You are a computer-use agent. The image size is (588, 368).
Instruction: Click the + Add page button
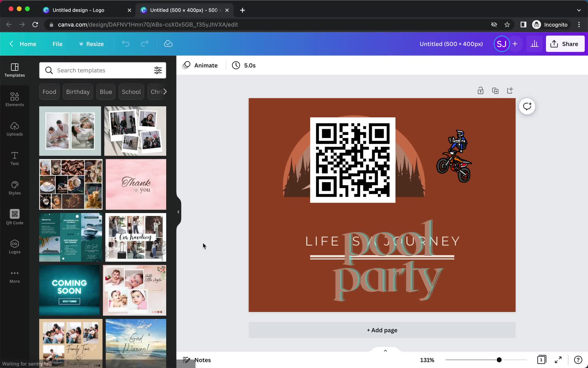[x=382, y=330]
